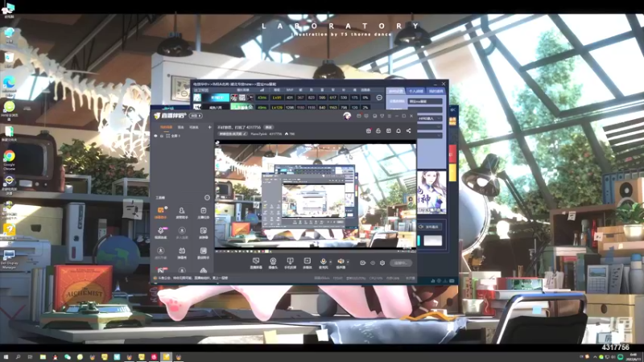
Task: Open WeChat from the taskbar
Action: 68,357
